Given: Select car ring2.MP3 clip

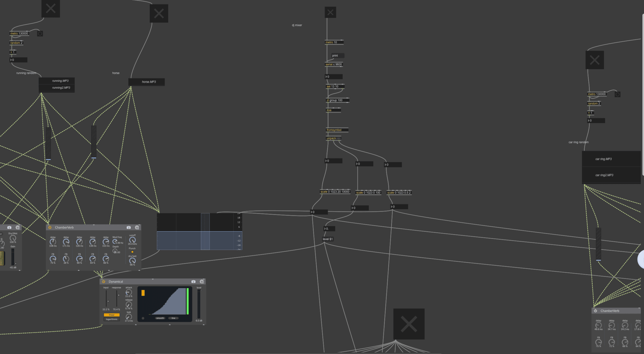Looking at the screenshot, I should coord(604,175).
